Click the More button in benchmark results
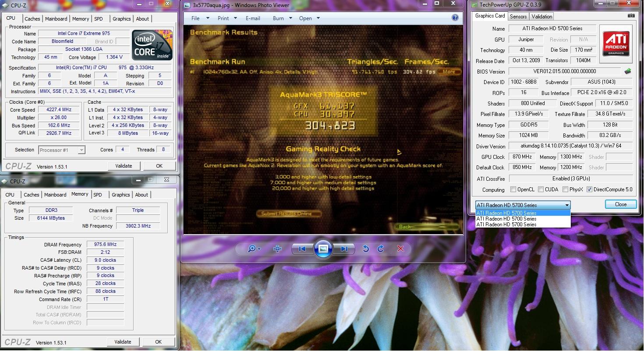Screen dimensions: 644x351 pyautogui.click(x=449, y=72)
